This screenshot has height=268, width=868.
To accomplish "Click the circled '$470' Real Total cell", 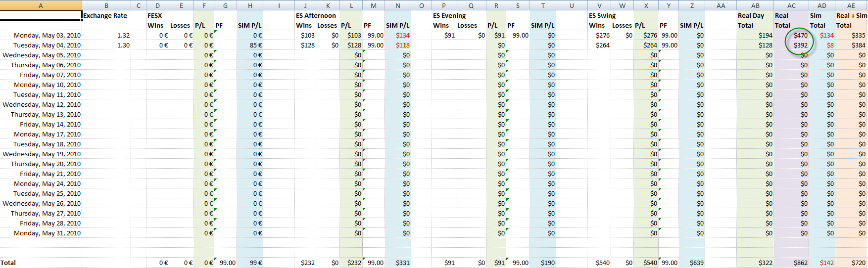I will coord(791,35).
